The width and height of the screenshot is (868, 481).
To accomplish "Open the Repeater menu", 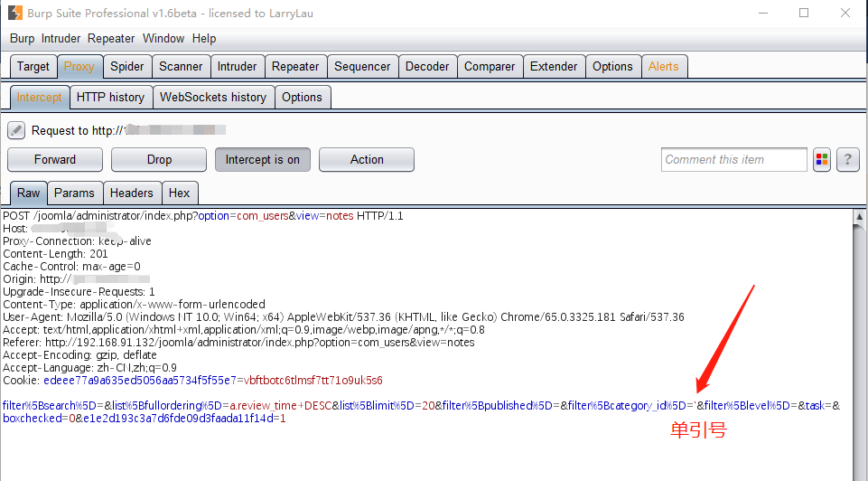I will (111, 38).
